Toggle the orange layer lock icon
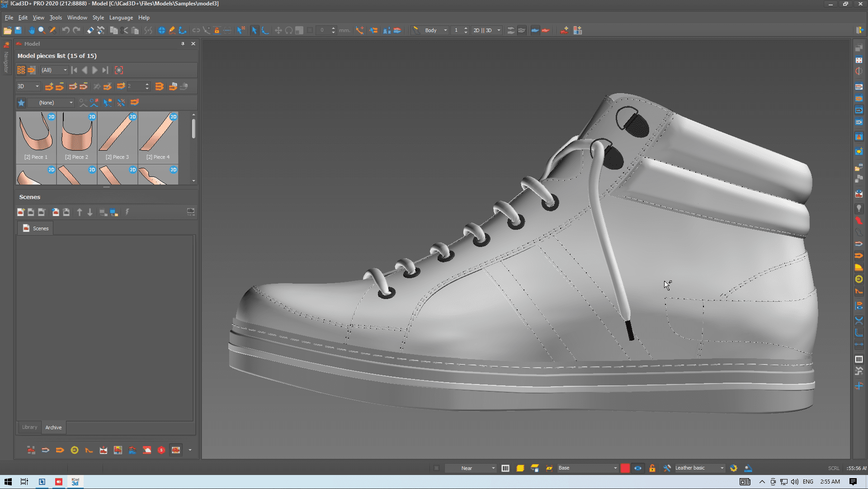 652,468
